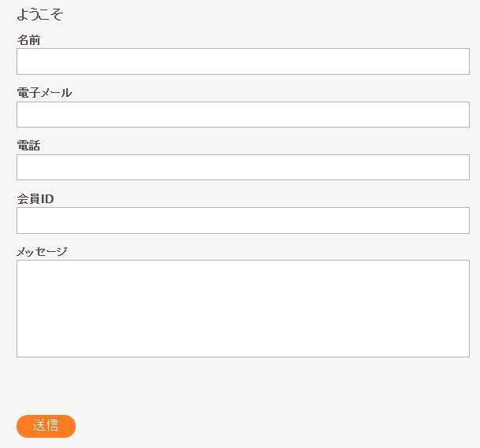
Task: Submit the form with the orange button
Action: tap(46, 426)
